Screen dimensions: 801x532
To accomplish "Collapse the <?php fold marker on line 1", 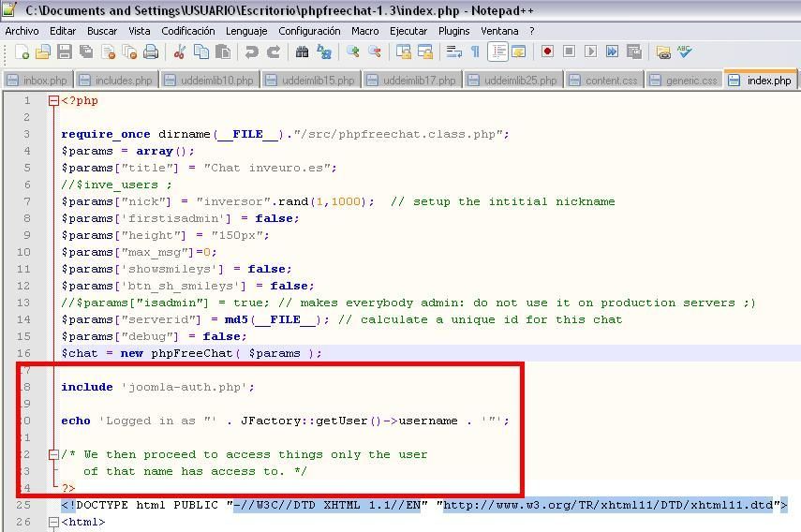I will pos(53,100).
